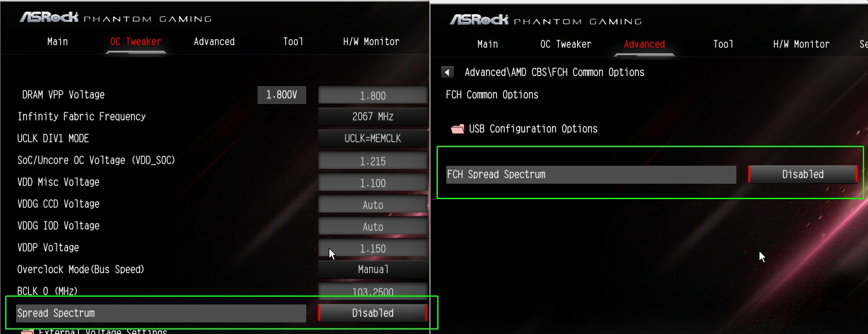Click the ASRock logo in left panel
Viewport: 868px width, 334px height.
click(x=48, y=17)
